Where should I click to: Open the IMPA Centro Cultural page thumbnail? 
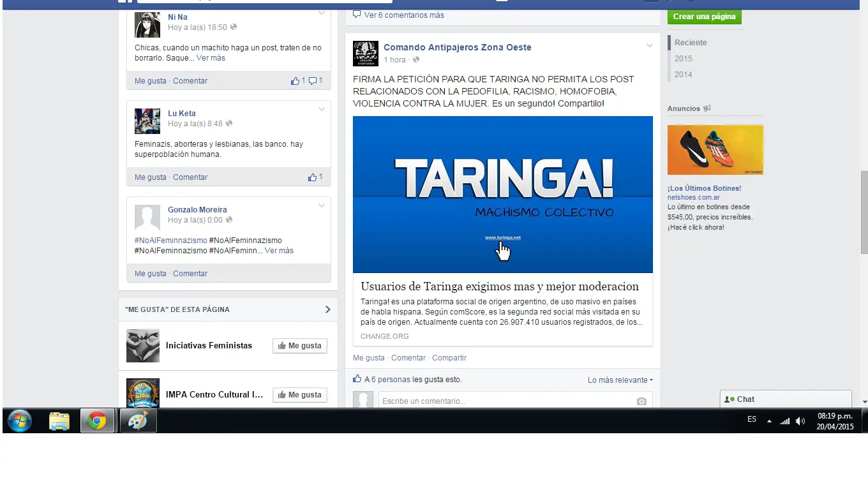143,393
